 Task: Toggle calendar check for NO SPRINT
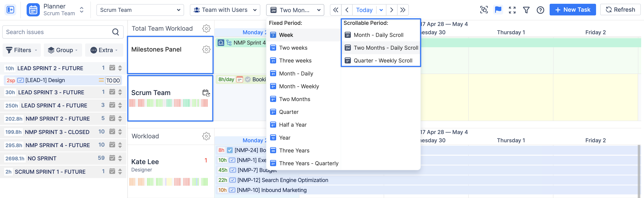[x=112, y=158]
